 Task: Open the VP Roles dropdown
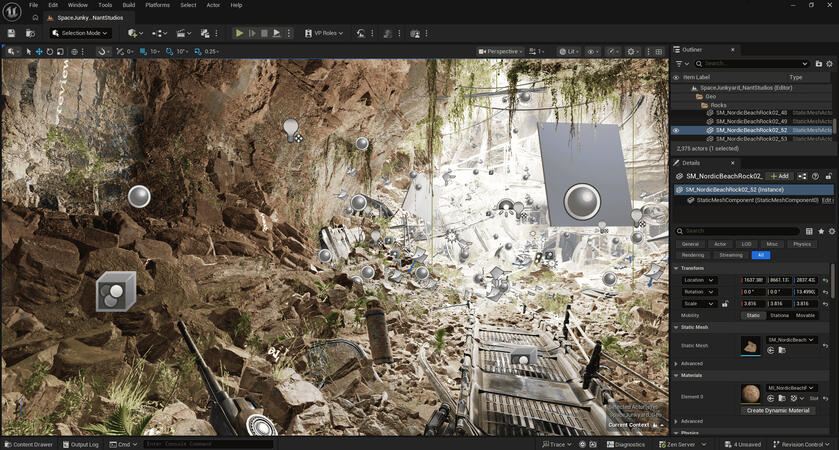324,33
